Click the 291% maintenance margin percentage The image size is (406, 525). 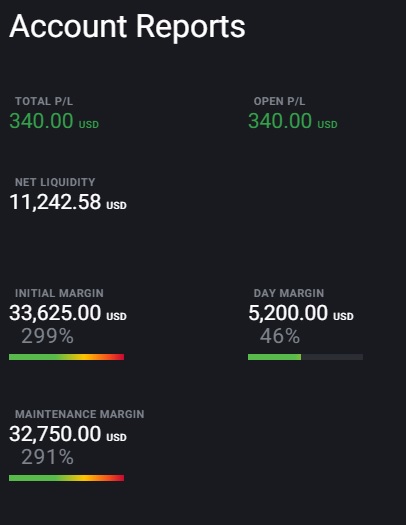[48, 457]
